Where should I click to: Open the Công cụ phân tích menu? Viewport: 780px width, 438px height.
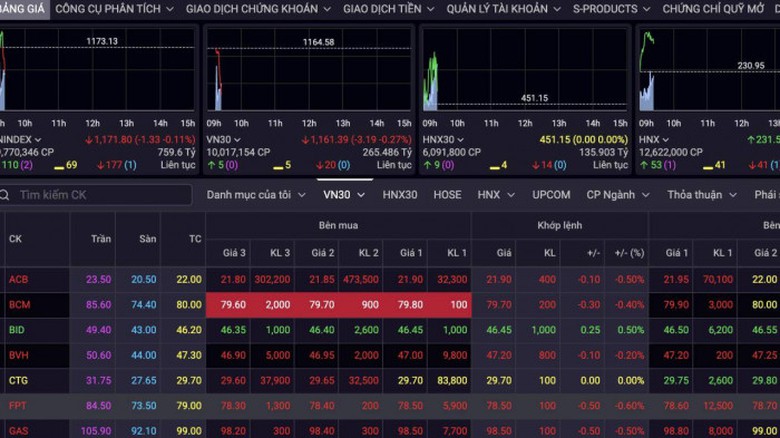[114, 9]
